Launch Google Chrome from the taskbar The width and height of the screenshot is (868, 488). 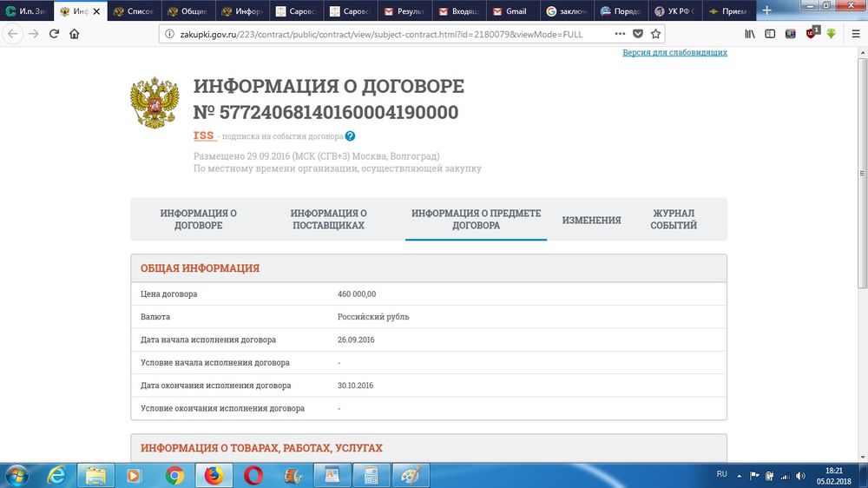pyautogui.click(x=174, y=475)
